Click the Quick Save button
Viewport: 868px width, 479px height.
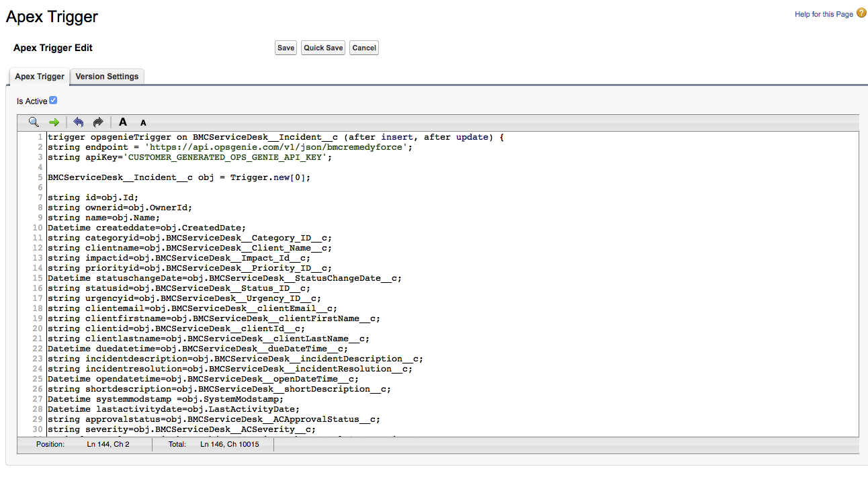click(323, 48)
